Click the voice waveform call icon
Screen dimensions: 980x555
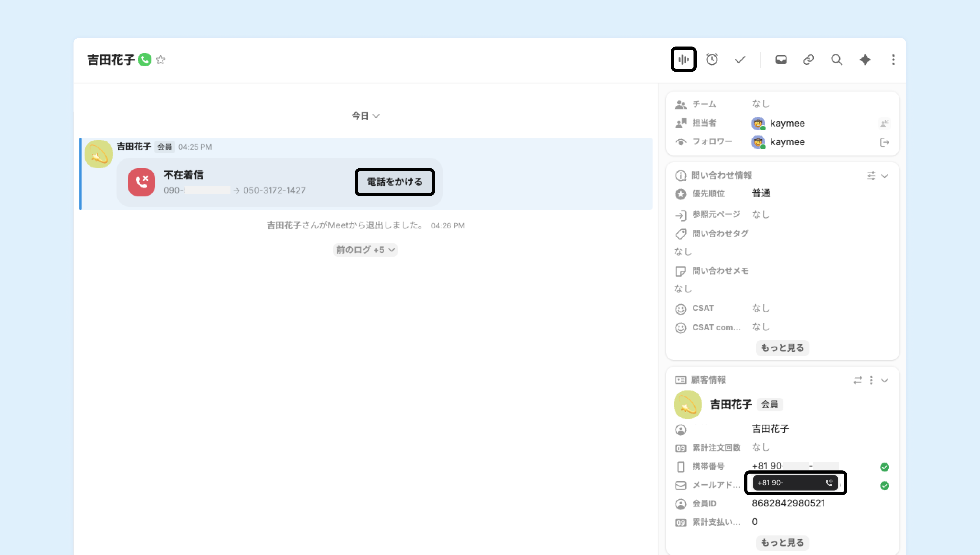(683, 59)
